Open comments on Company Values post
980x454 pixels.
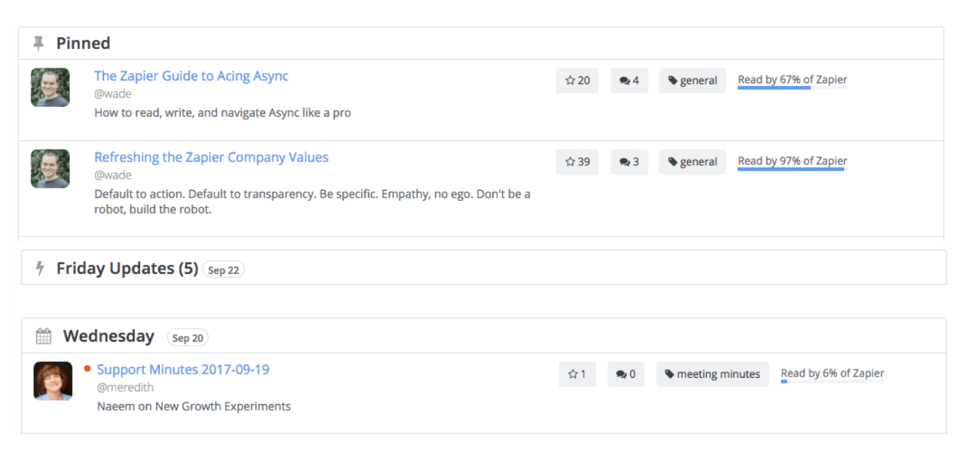click(x=629, y=162)
